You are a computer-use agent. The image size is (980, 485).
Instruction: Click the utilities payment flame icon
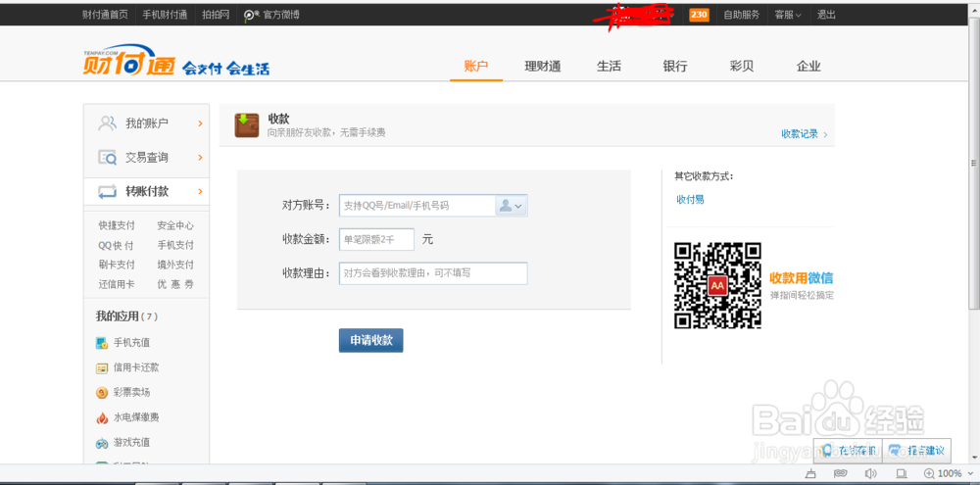(x=102, y=417)
